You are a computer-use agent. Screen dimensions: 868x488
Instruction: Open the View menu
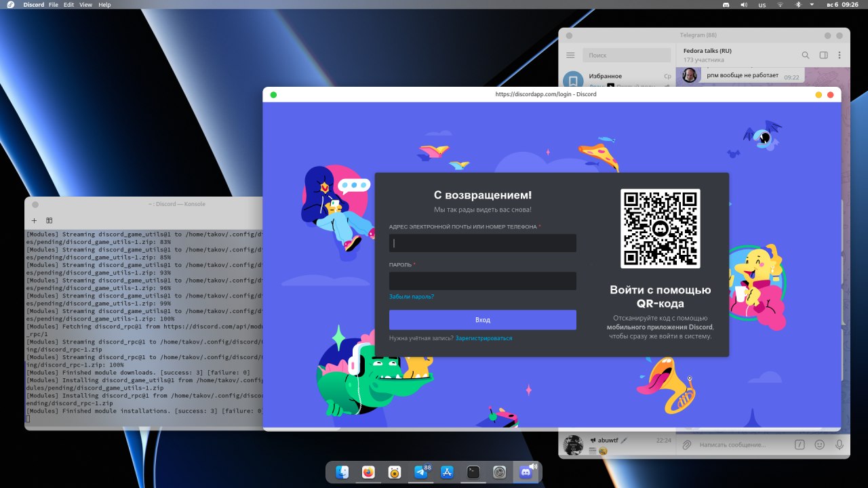tap(85, 5)
